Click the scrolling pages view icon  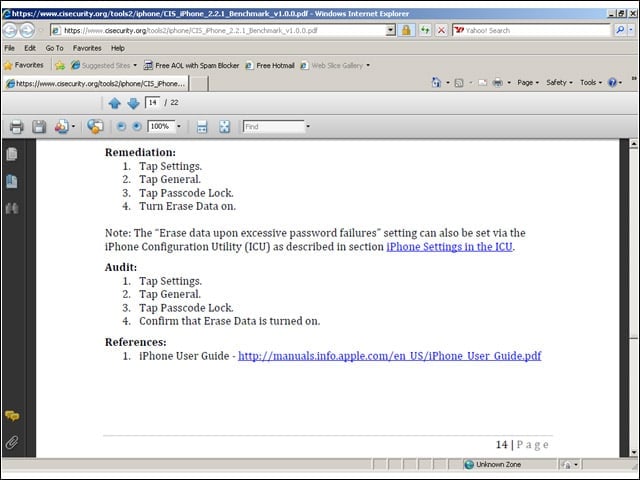click(x=202, y=127)
